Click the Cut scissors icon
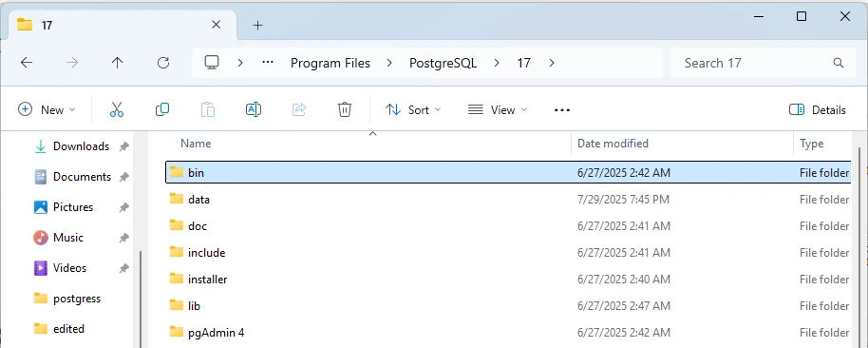Viewport: 868px width, 348px height. tap(117, 109)
